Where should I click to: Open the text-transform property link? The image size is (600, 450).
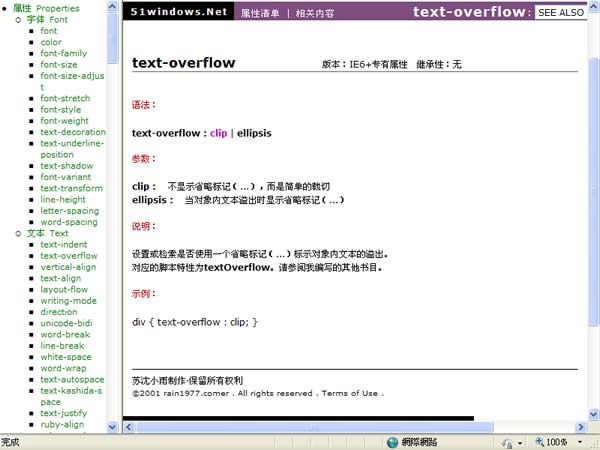[71, 188]
